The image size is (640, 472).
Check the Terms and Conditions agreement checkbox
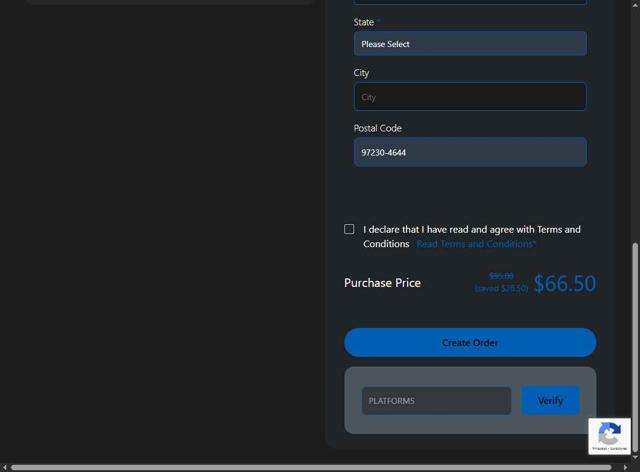(x=349, y=229)
